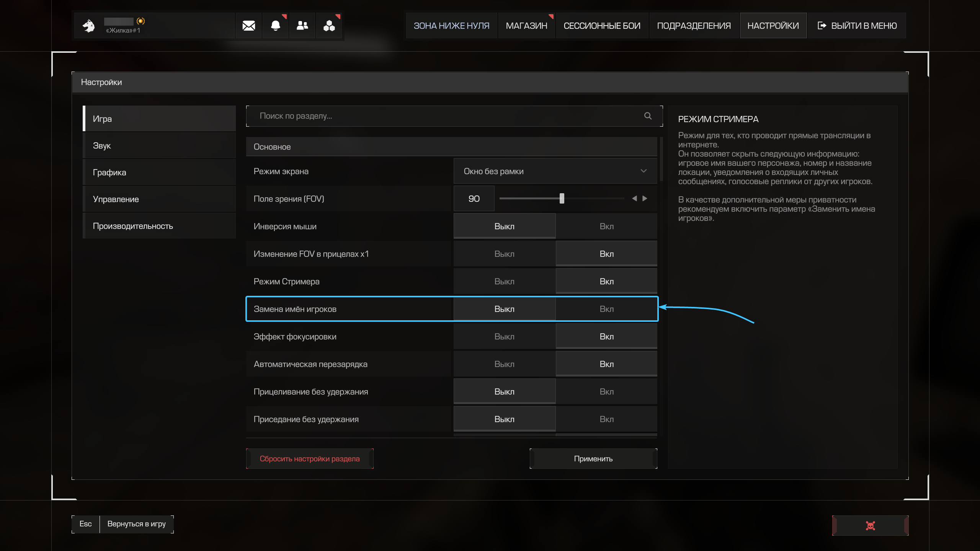Image resolution: width=980 pixels, height=551 pixels.
Task: Open the friends list icon
Action: point(302,26)
